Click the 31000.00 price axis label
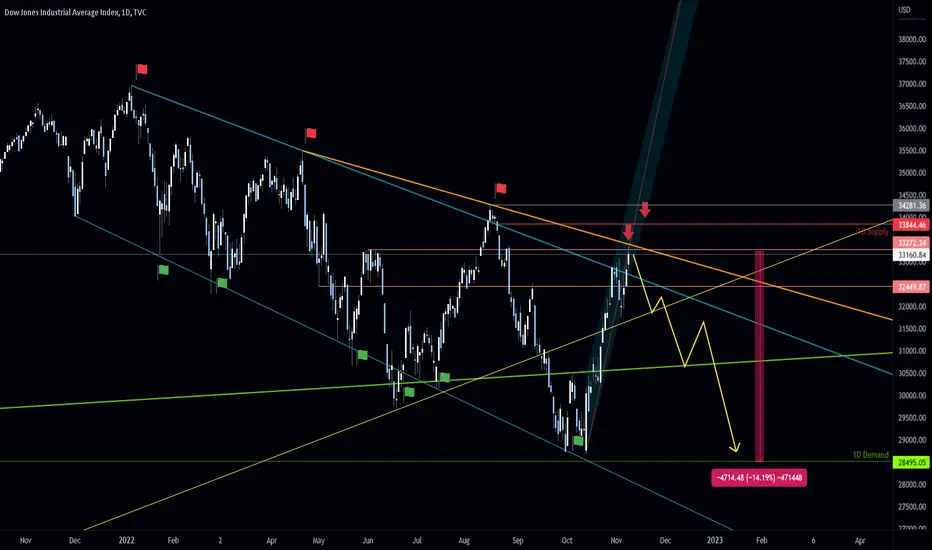The width and height of the screenshot is (932, 550). click(x=912, y=351)
